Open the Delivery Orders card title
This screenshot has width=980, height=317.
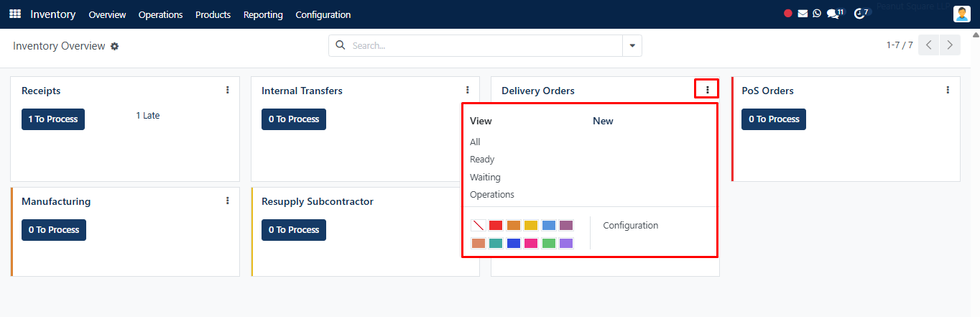click(x=538, y=91)
